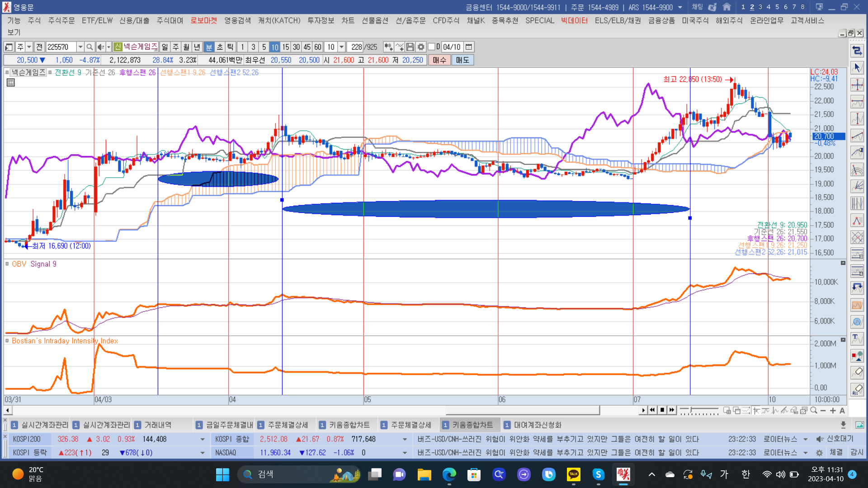Viewport: 868px width, 488px height.
Task: Open the 주식주문 menu
Action: [61, 20]
